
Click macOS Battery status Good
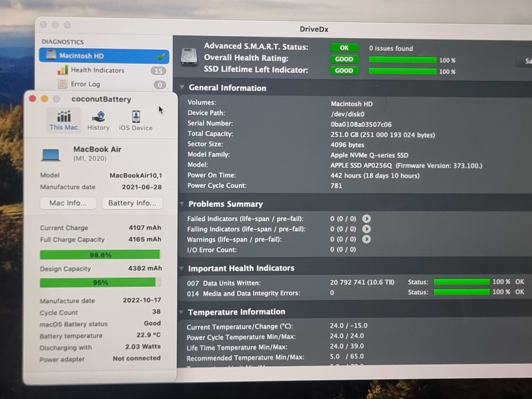click(x=152, y=323)
